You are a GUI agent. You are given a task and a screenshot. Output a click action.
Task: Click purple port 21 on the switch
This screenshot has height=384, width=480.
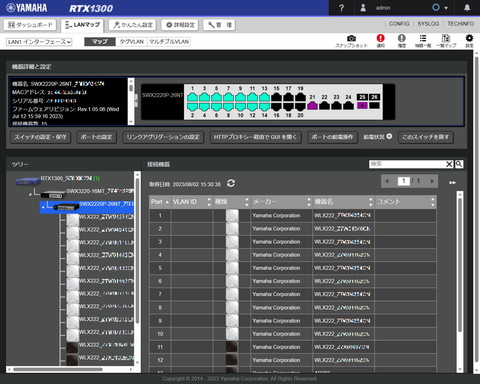tap(312, 105)
